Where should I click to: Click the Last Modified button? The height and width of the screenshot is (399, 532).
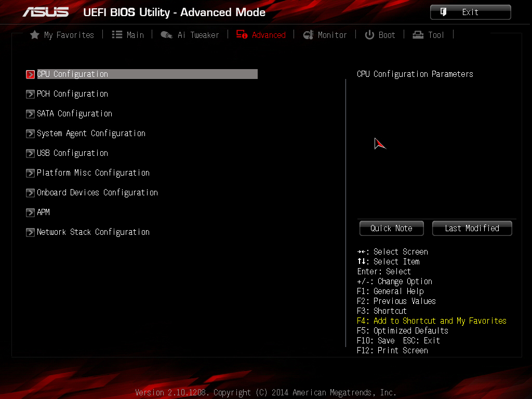click(472, 229)
